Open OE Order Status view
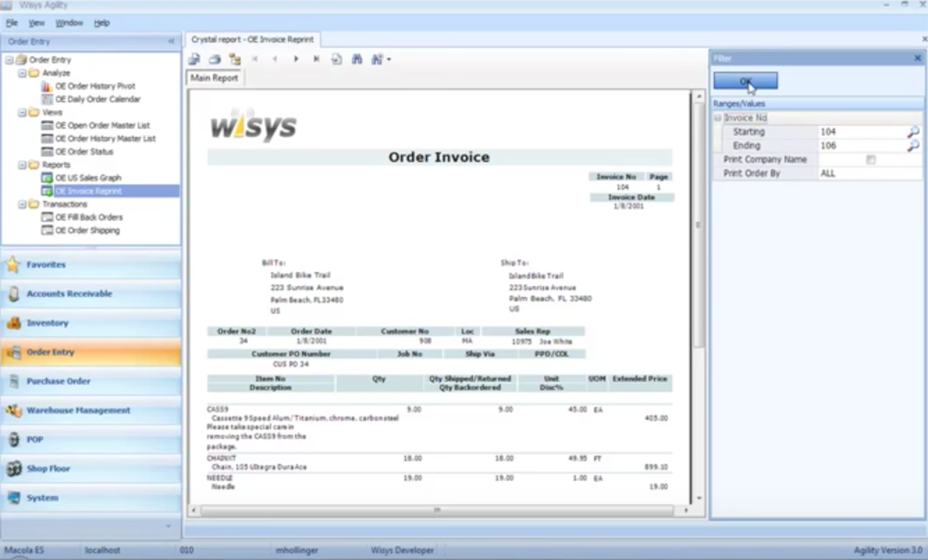The height and width of the screenshot is (560, 928). (84, 152)
